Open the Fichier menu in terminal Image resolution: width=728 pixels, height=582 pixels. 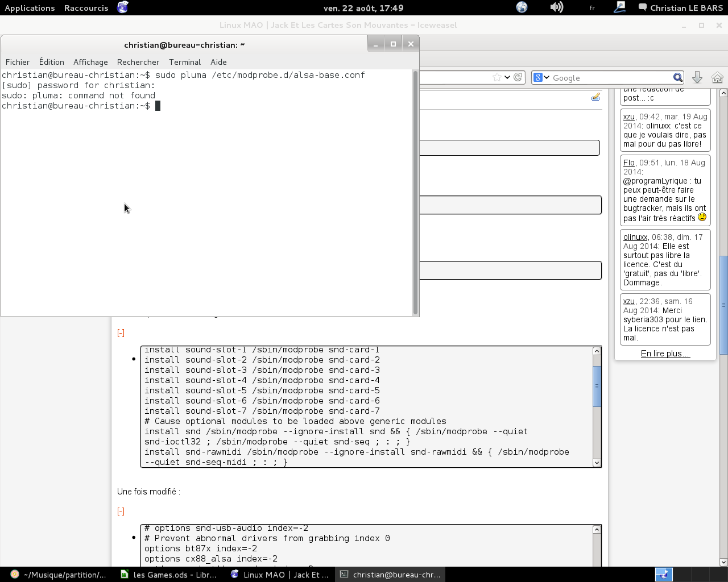[18, 62]
